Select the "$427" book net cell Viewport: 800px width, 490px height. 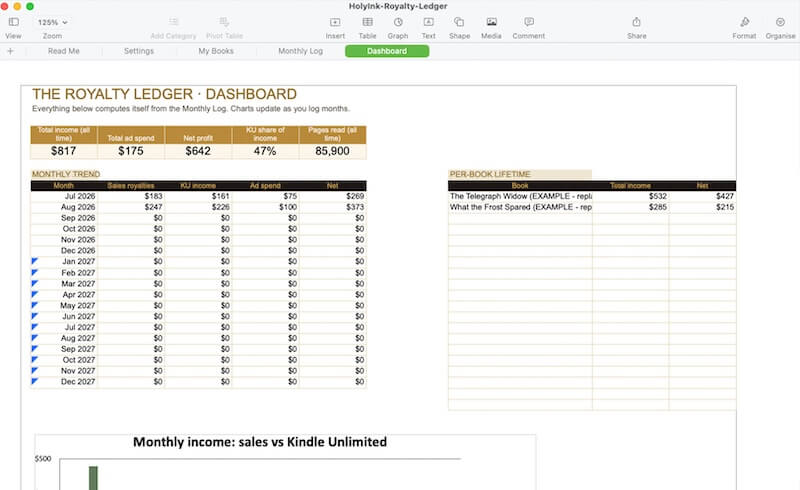(x=703, y=196)
